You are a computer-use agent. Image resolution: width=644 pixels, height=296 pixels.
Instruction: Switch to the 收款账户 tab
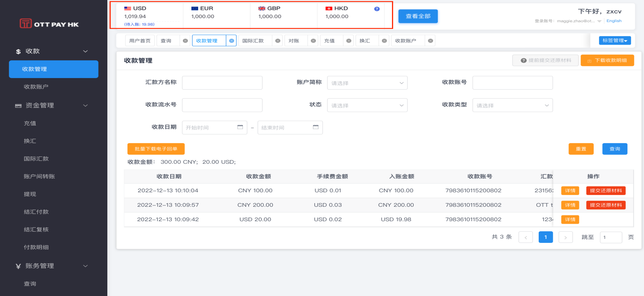(x=406, y=41)
